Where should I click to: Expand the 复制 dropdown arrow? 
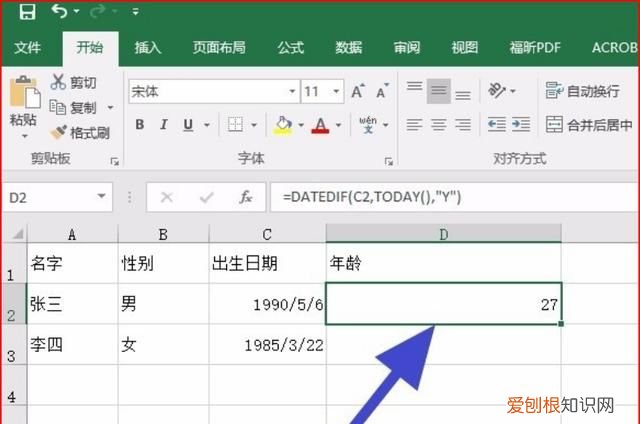110,108
